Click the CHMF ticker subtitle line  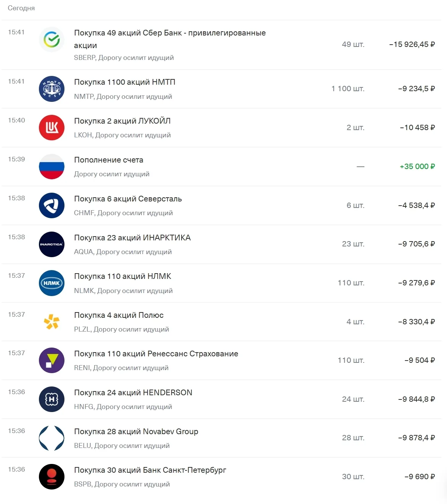tap(124, 213)
